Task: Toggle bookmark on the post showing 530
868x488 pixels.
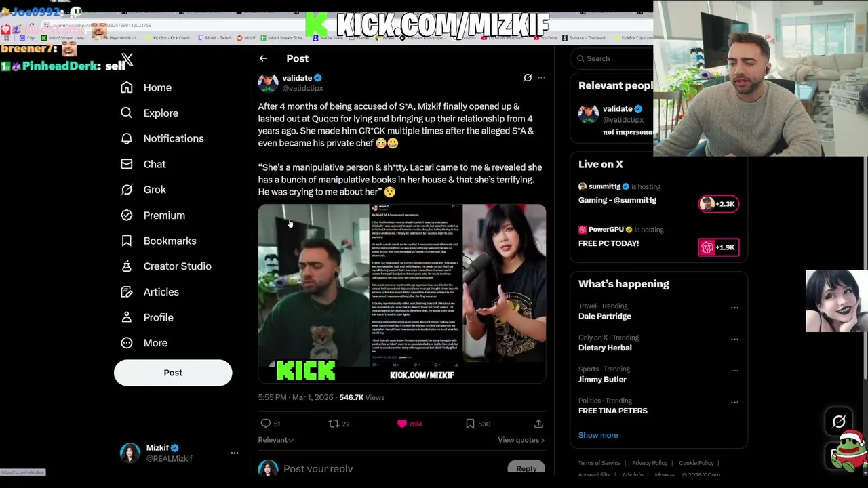Action: click(x=470, y=424)
